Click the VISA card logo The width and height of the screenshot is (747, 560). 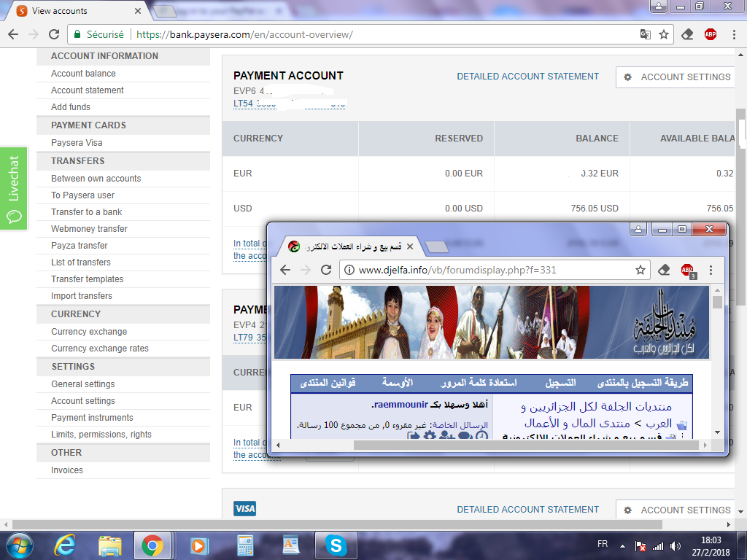point(245,508)
